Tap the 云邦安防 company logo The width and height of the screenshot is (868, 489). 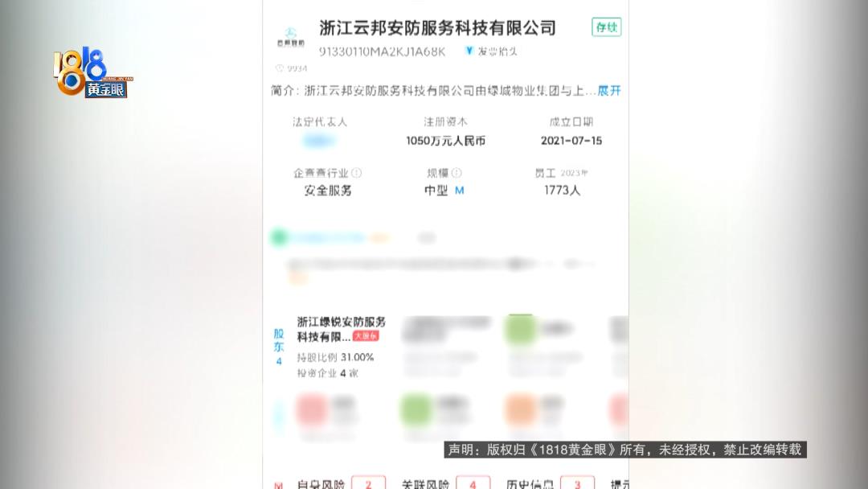click(x=291, y=37)
